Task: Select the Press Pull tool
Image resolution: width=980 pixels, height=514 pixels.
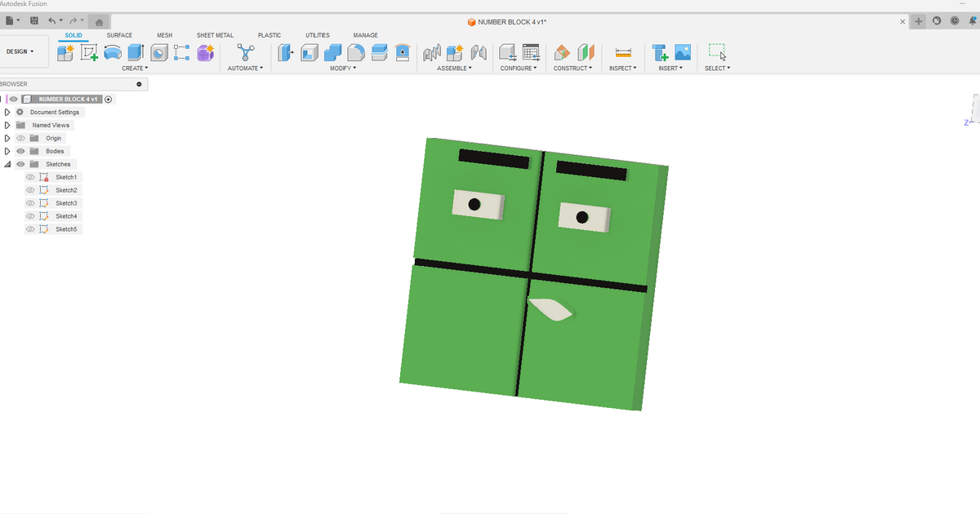Action: (286, 53)
